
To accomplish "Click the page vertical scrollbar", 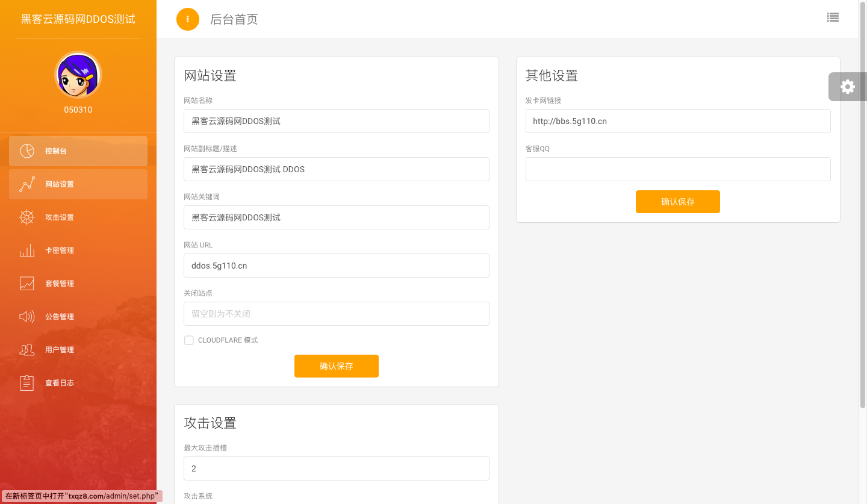I will point(863,205).
